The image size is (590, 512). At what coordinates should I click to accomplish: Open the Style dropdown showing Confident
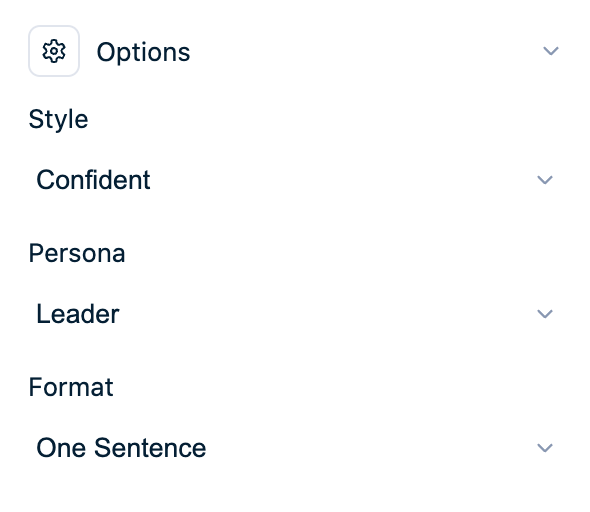[295, 180]
